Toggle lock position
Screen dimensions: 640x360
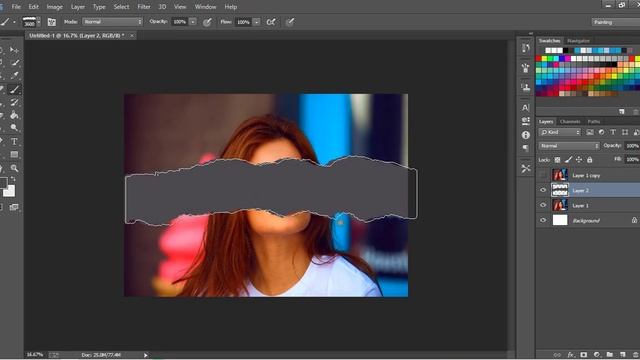[579, 160]
